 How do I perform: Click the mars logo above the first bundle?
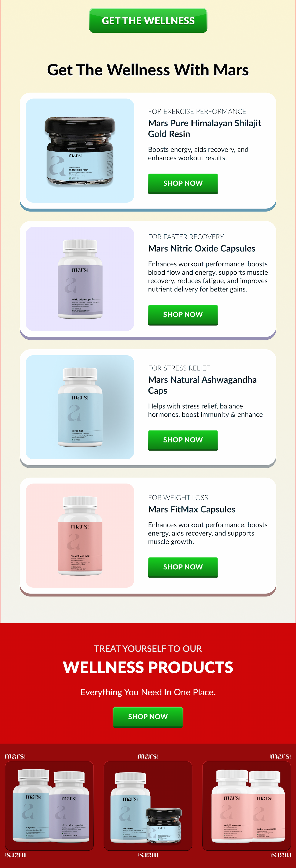[15, 756]
